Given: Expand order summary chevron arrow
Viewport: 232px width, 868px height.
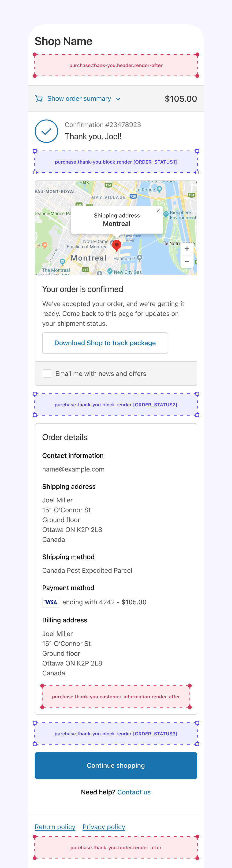Looking at the screenshot, I should click(118, 99).
